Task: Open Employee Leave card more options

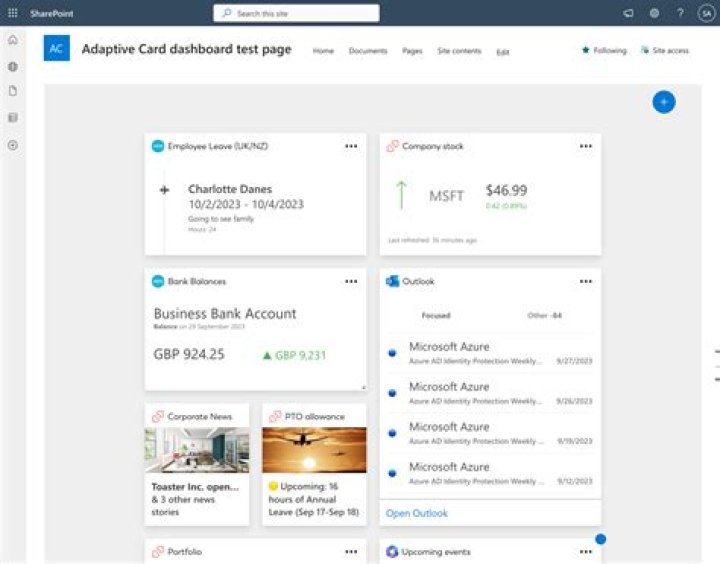Action: [351, 146]
